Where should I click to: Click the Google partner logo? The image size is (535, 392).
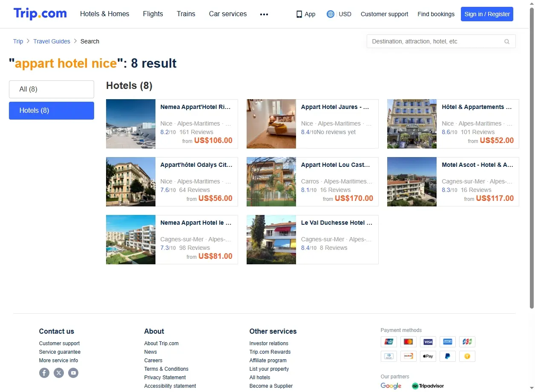pos(391,386)
